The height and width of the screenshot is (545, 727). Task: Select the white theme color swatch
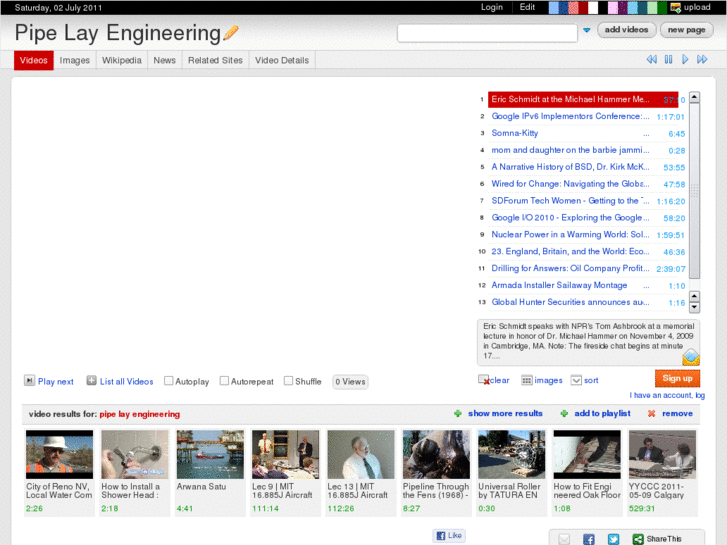[x=593, y=8]
